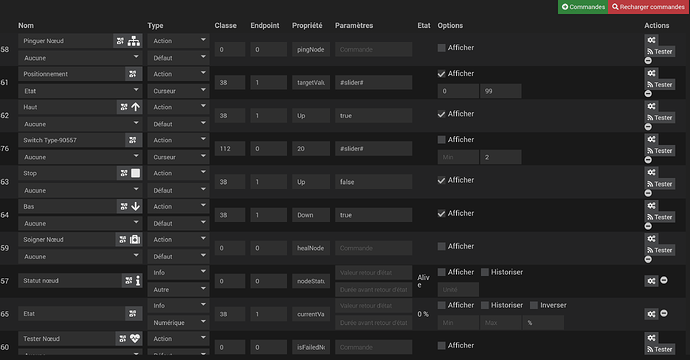
Task: Expand the Numérique subtype dropdown
Action: 178,322
